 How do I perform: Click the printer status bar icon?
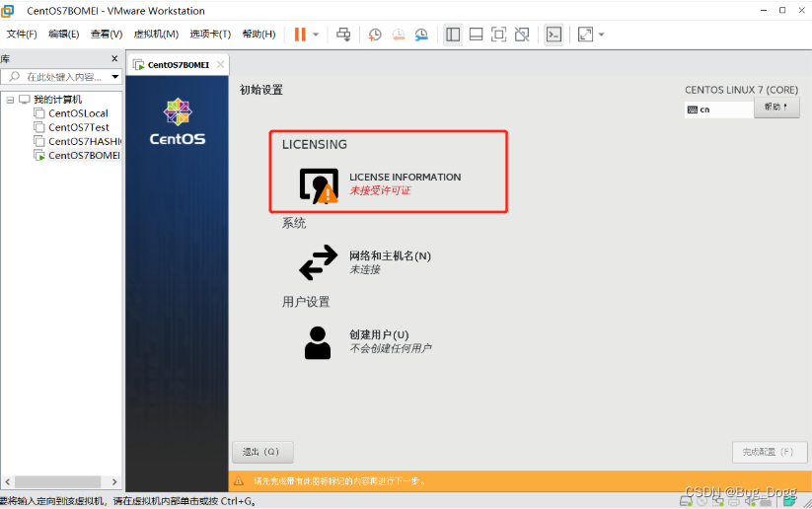click(733, 501)
